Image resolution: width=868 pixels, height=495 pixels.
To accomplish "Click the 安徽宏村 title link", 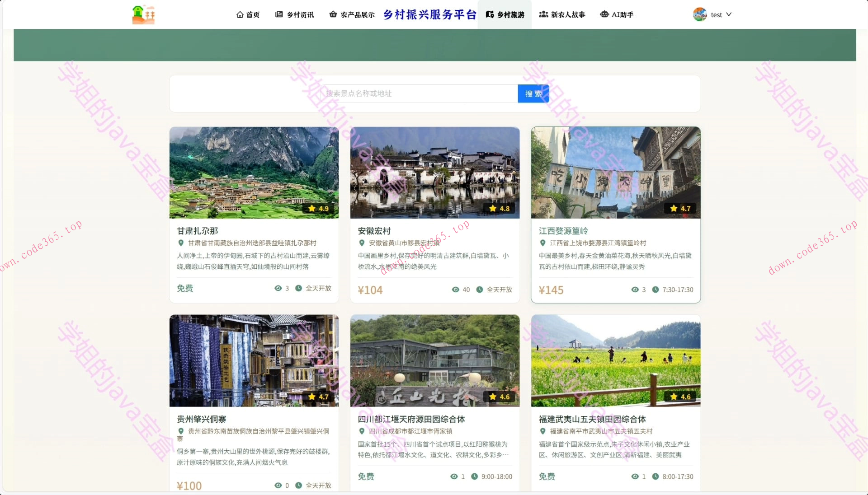I will pyautogui.click(x=374, y=231).
